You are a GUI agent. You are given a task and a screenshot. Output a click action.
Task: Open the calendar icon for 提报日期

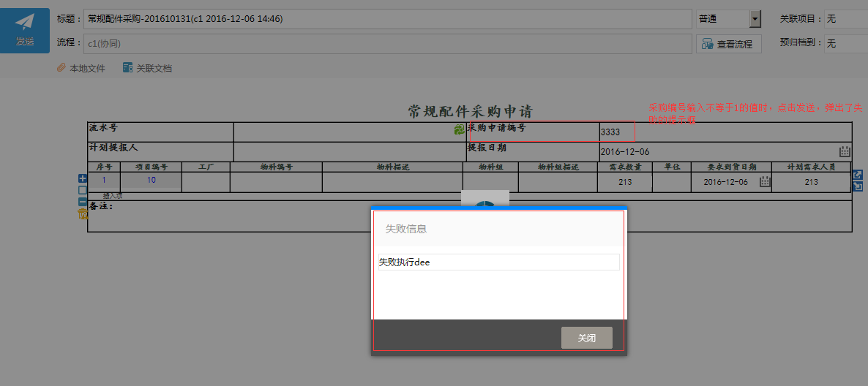click(845, 151)
